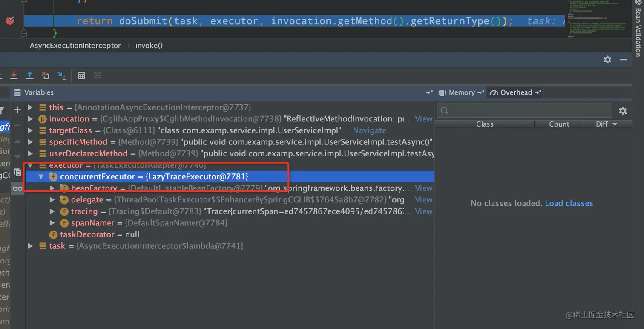Sort by the Class column header
Screen dimensions: 644x329
point(485,124)
